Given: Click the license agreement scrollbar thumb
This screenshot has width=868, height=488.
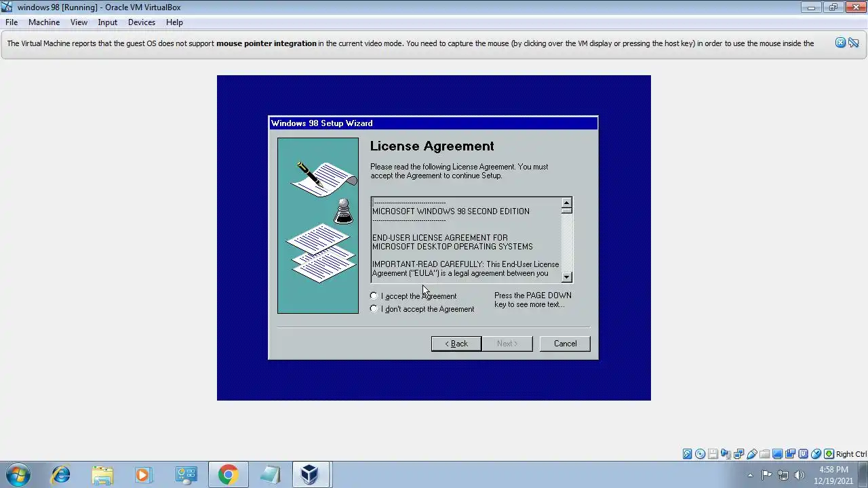Looking at the screenshot, I should click(x=567, y=211).
